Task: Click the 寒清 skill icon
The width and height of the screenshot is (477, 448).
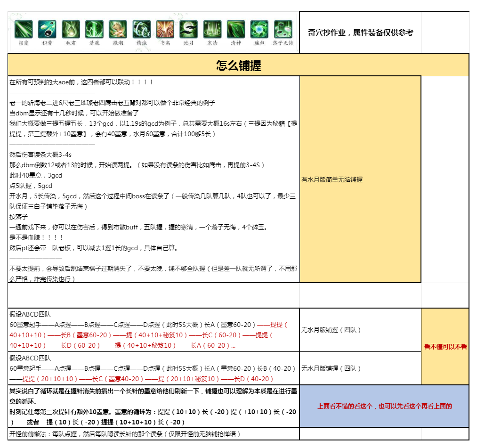Action: pyautogui.click(x=212, y=29)
